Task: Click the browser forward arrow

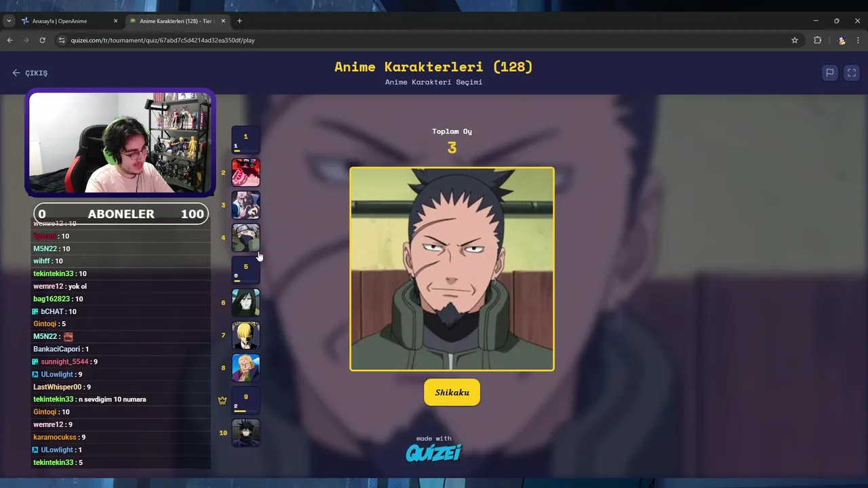Action: click(x=26, y=40)
